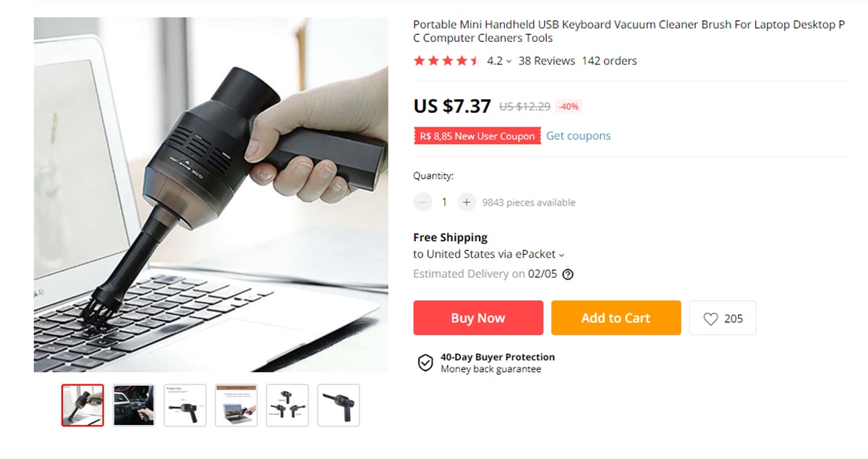The image size is (868, 459).
Task: Click the buyer protection shield icon
Action: point(425,363)
